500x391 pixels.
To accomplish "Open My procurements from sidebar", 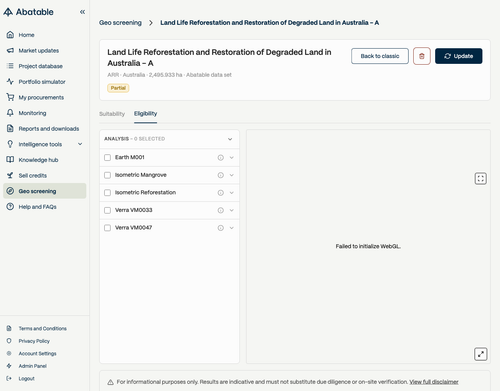I will [45, 97].
